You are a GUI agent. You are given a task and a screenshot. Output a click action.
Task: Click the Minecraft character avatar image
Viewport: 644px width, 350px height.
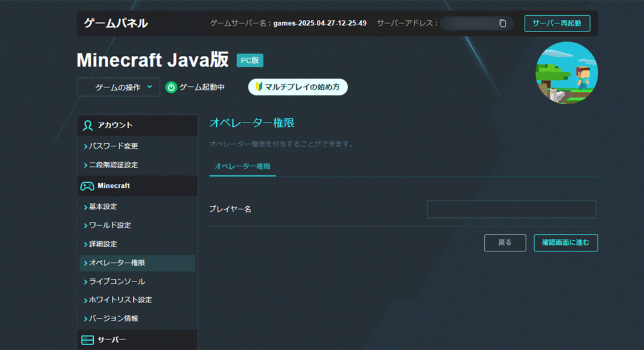567,73
